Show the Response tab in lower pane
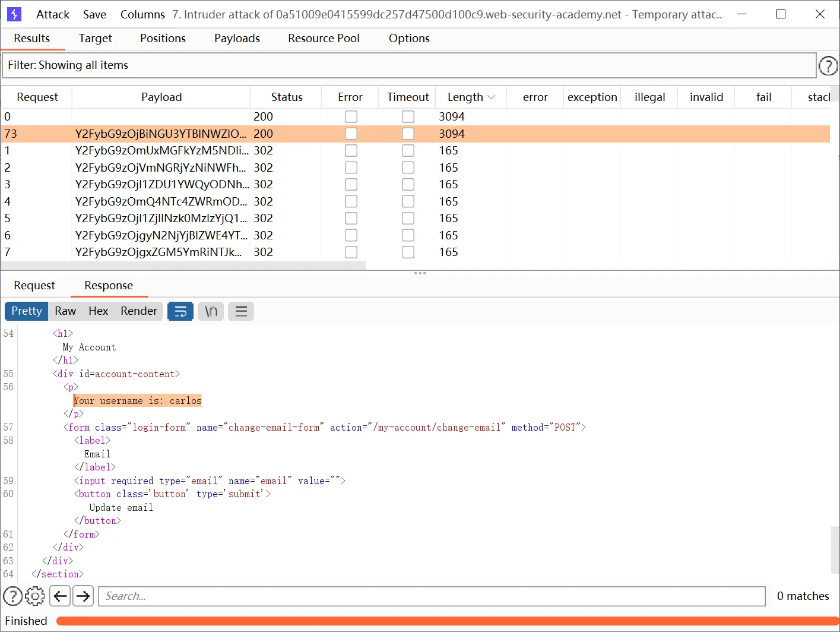840x632 pixels. coord(109,286)
